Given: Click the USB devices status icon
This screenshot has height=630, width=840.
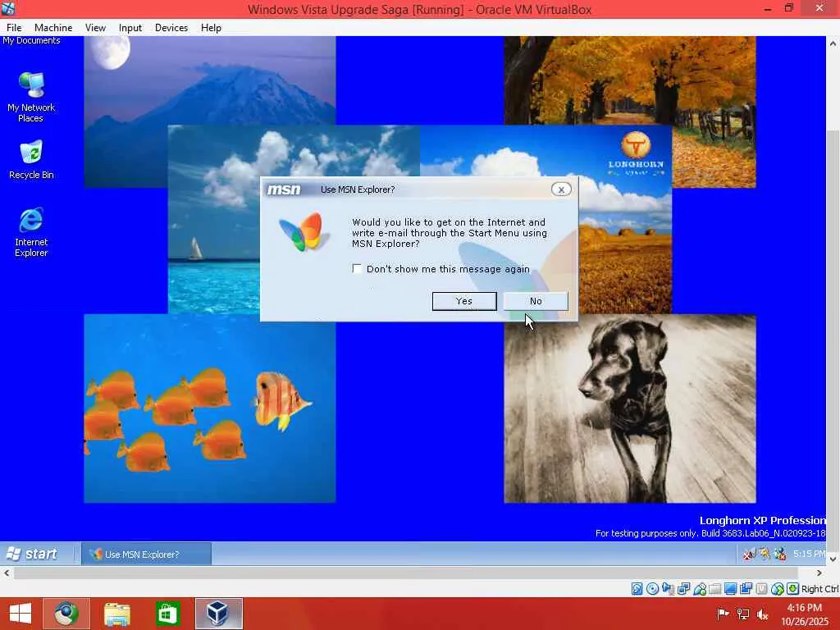Looking at the screenshot, I should click(700, 589).
